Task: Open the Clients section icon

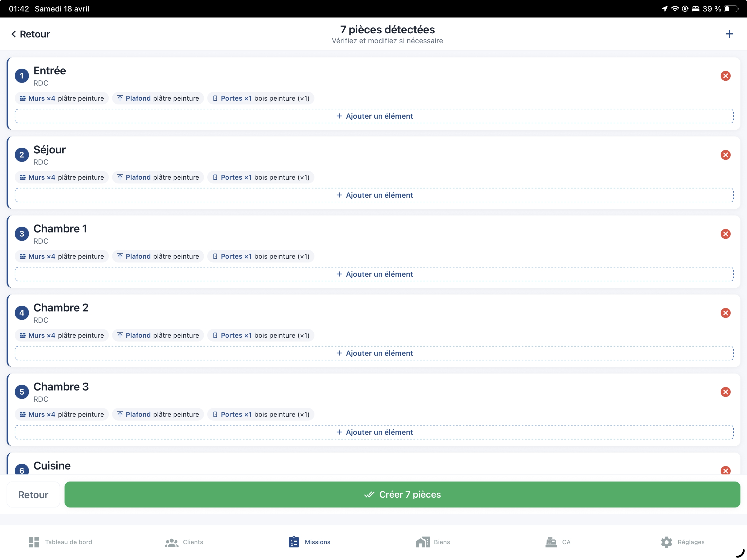Action: (x=171, y=542)
